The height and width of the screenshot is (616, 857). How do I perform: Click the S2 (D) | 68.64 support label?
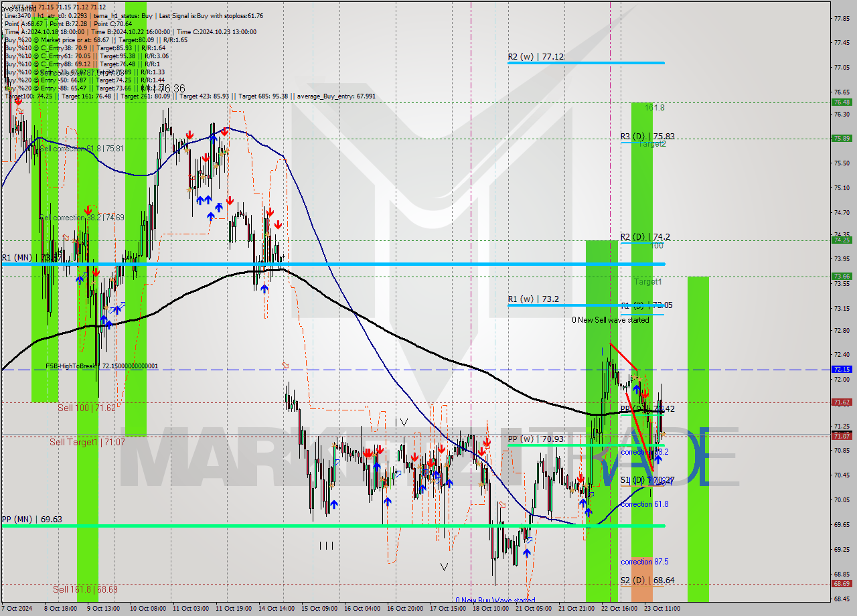click(x=647, y=580)
